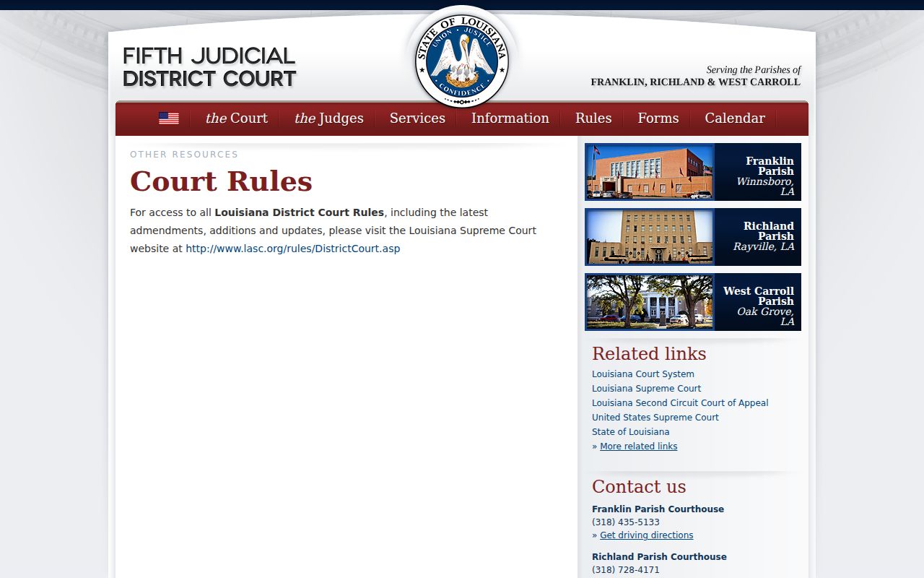Viewport: 924px width, 578px height.
Task: Select the Richland Parish Rayville, LA label
Action: [x=764, y=236]
